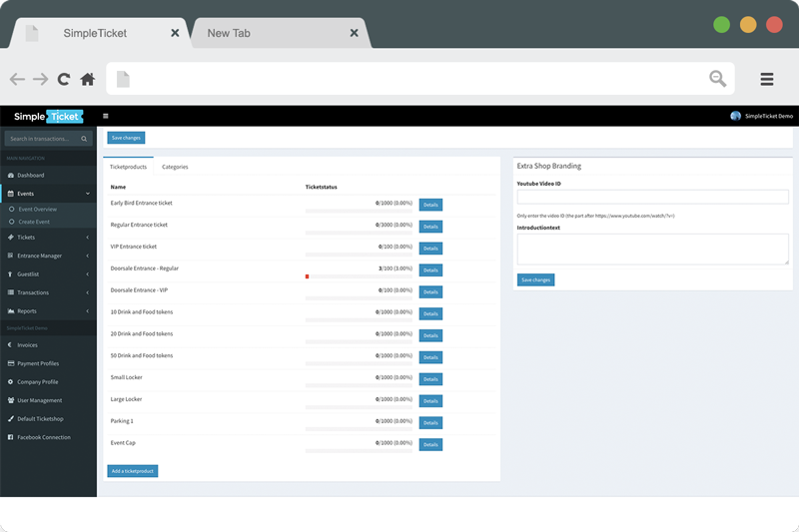Open Create Event submenu item
Image resolution: width=799 pixels, height=532 pixels.
[x=34, y=222]
